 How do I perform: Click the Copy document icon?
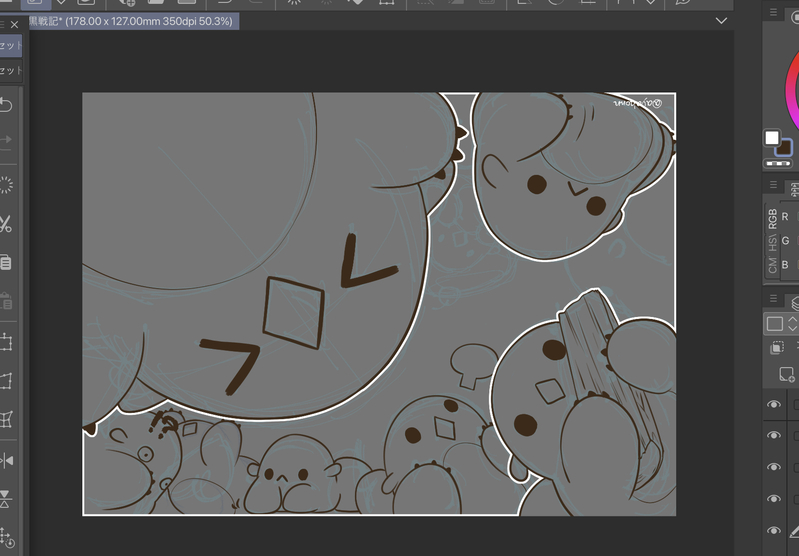(x=6, y=262)
